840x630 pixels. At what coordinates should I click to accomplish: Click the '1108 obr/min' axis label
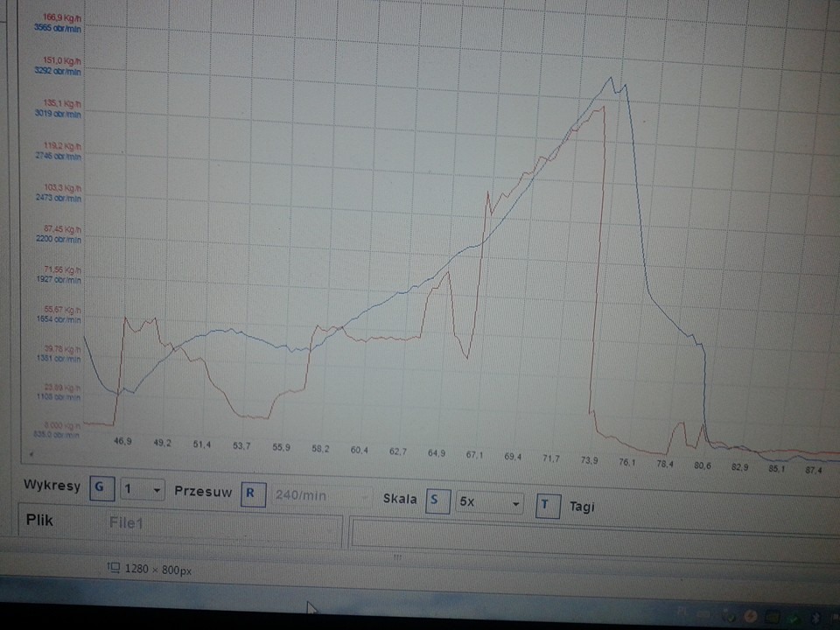click(x=59, y=397)
